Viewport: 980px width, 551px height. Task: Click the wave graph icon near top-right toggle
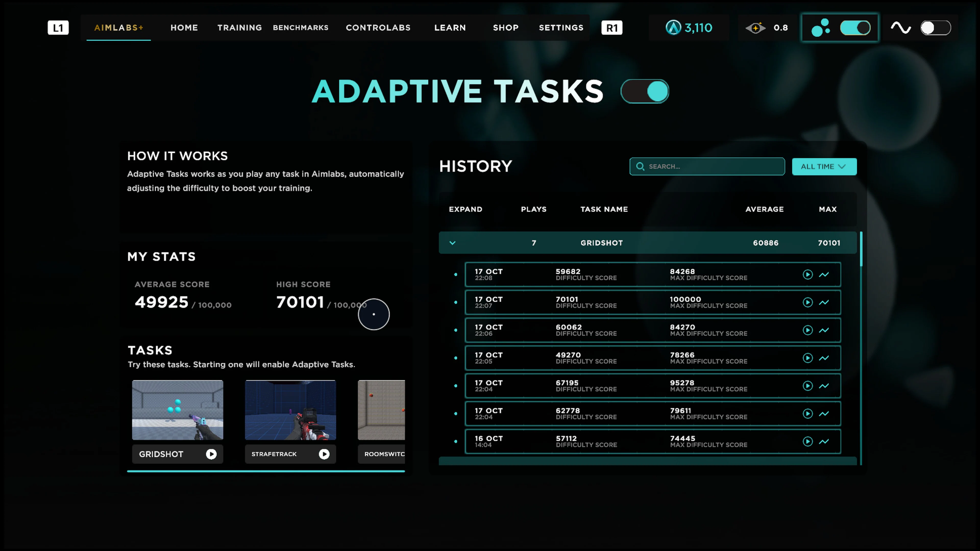tap(900, 27)
